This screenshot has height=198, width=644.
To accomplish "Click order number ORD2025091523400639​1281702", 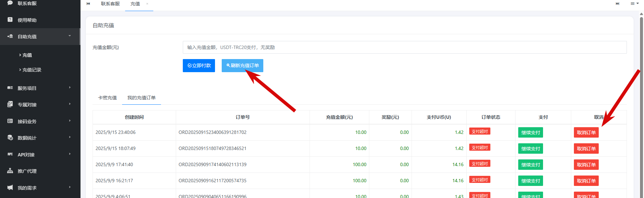I will point(212,132).
